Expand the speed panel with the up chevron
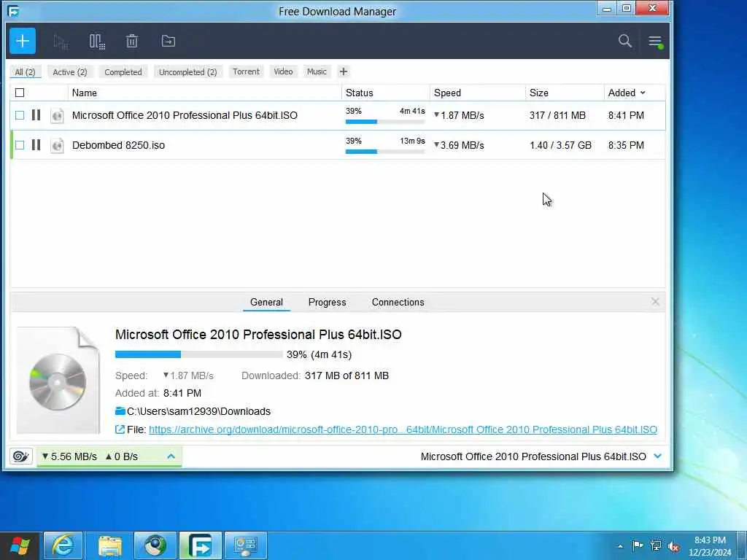The height and width of the screenshot is (560, 747). pyautogui.click(x=171, y=456)
